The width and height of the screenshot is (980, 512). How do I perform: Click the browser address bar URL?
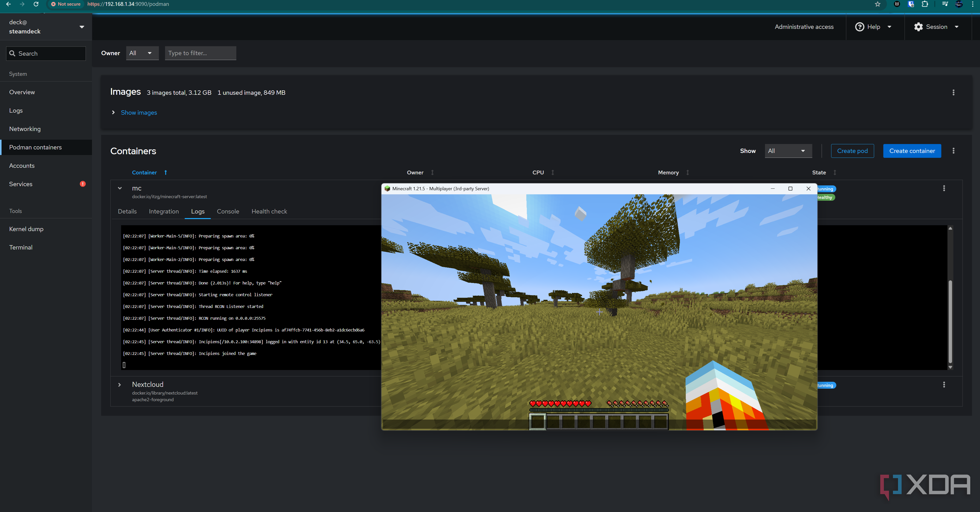click(x=128, y=4)
